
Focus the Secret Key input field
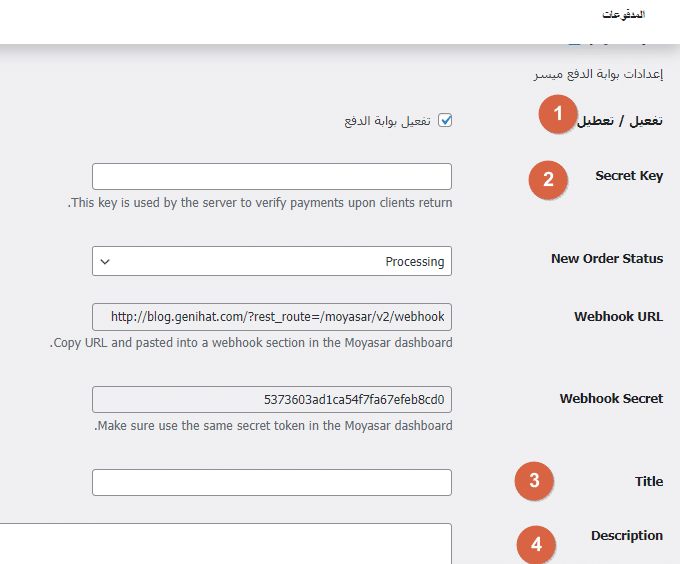pyautogui.click(x=272, y=176)
